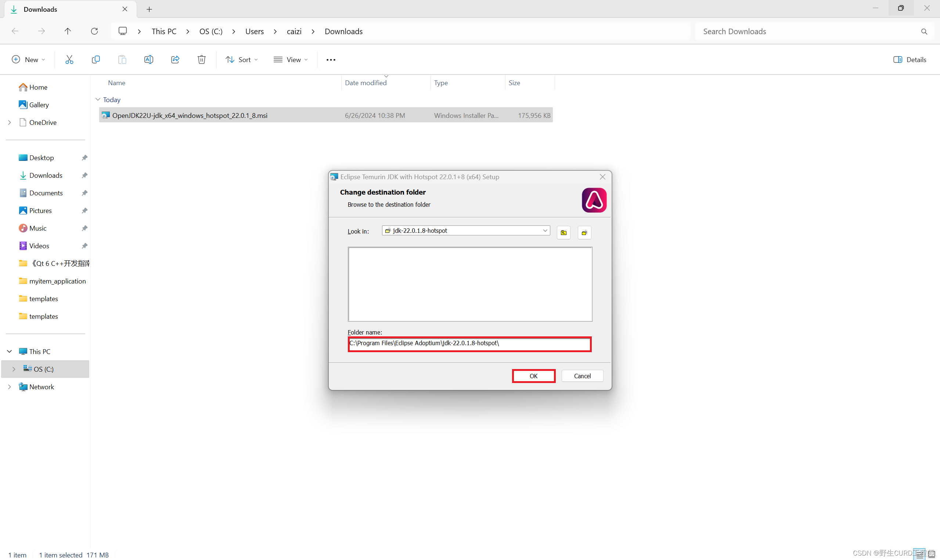Click the Copy icon in toolbar
The height and width of the screenshot is (560, 940).
coord(96,59)
